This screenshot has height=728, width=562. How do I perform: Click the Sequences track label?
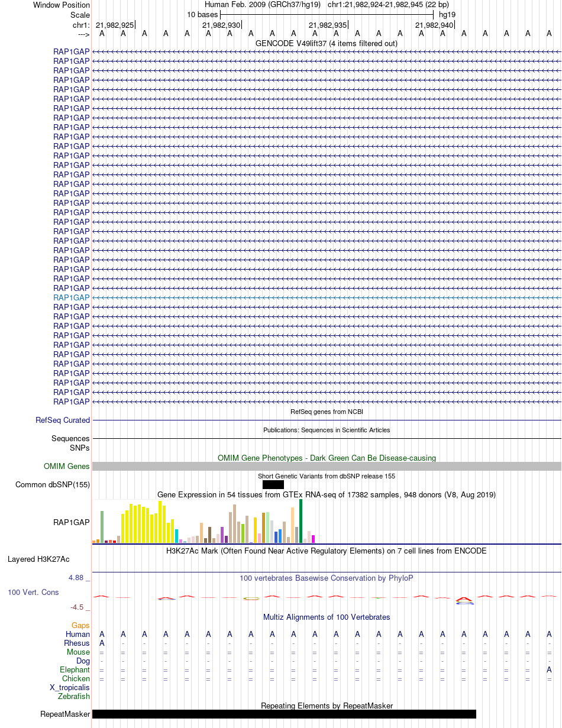click(x=70, y=439)
